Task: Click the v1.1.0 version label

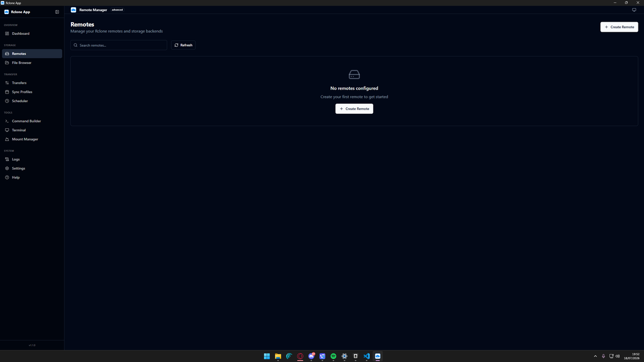Action: (x=32, y=345)
